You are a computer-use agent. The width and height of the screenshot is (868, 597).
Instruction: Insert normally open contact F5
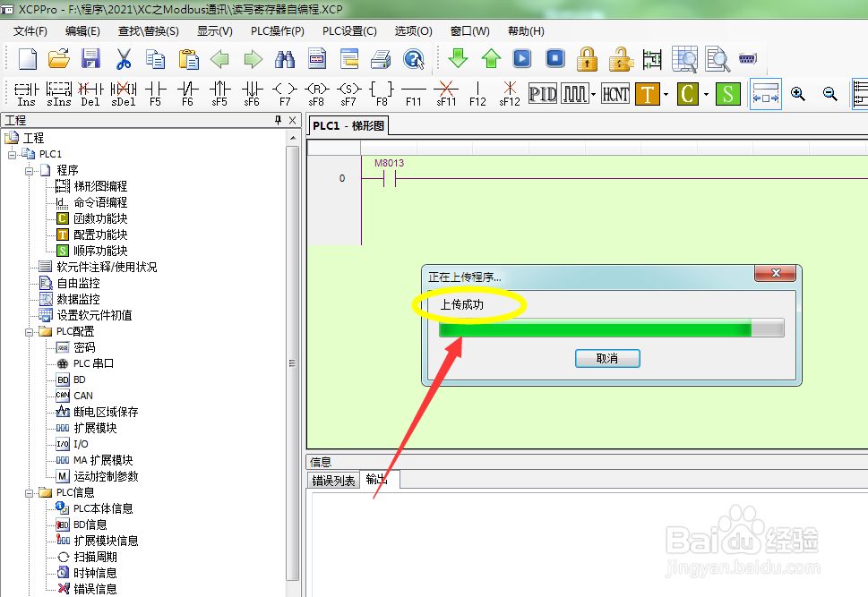[156, 93]
